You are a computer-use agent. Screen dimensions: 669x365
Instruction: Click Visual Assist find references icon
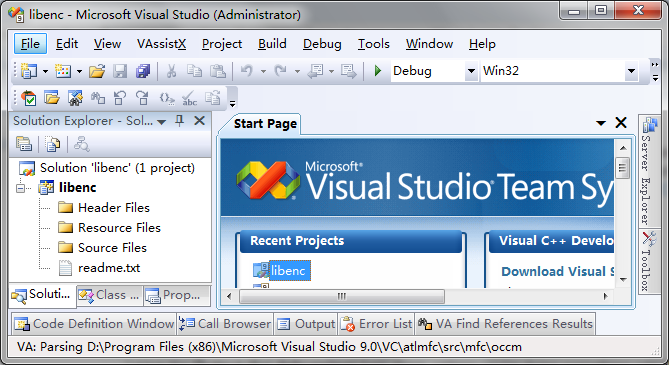click(x=98, y=98)
